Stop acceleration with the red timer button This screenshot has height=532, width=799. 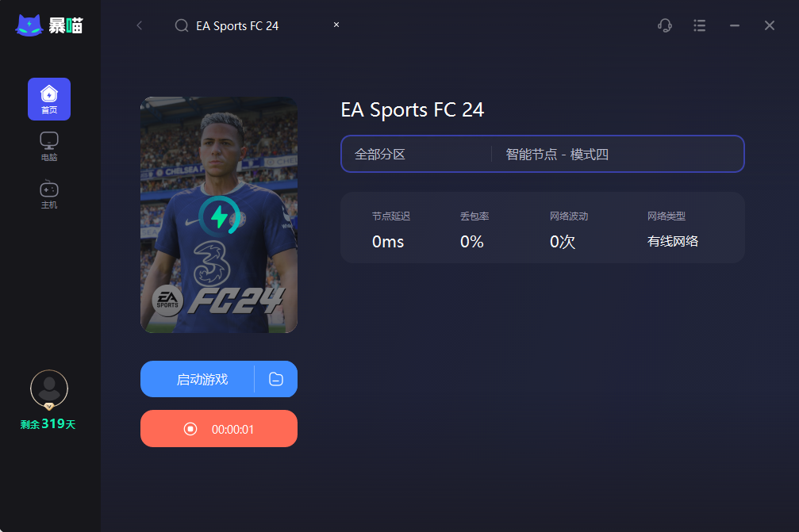pos(219,429)
